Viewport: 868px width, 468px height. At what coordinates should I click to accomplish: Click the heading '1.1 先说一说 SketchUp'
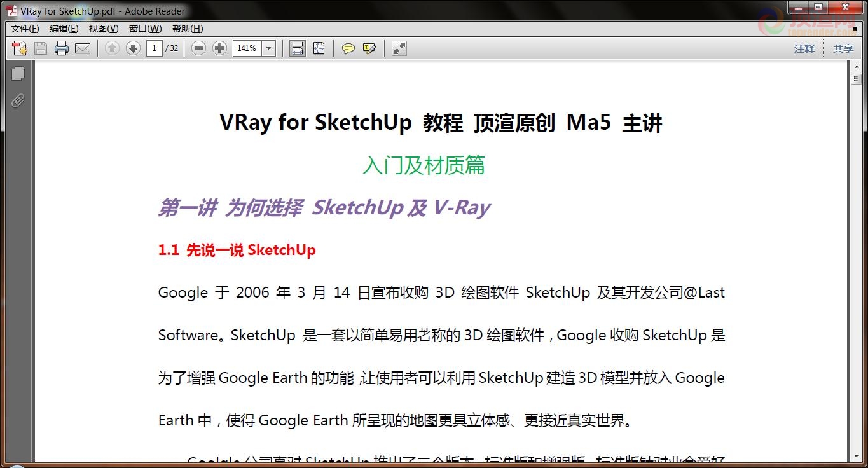[x=237, y=250]
